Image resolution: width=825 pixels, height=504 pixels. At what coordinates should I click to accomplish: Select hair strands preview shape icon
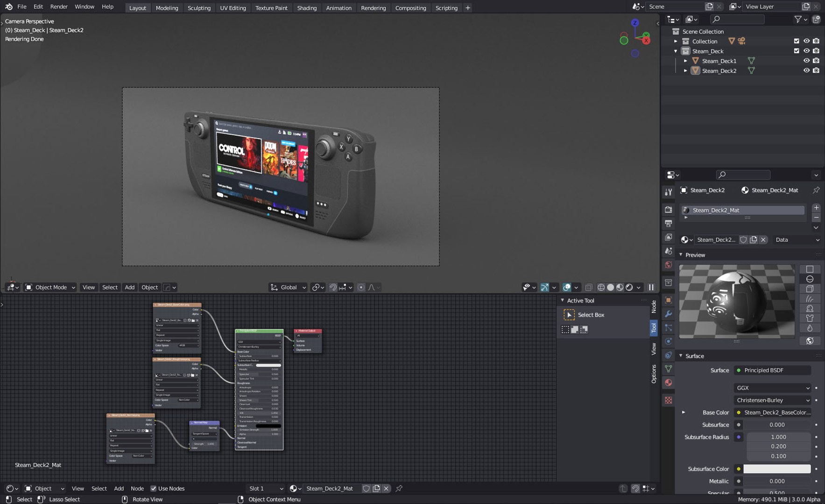(x=810, y=299)
